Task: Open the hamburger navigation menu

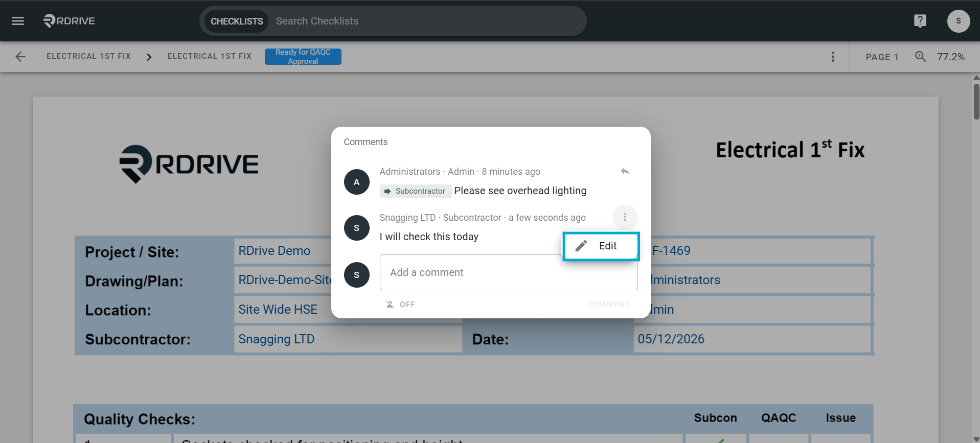Action: 18,21
